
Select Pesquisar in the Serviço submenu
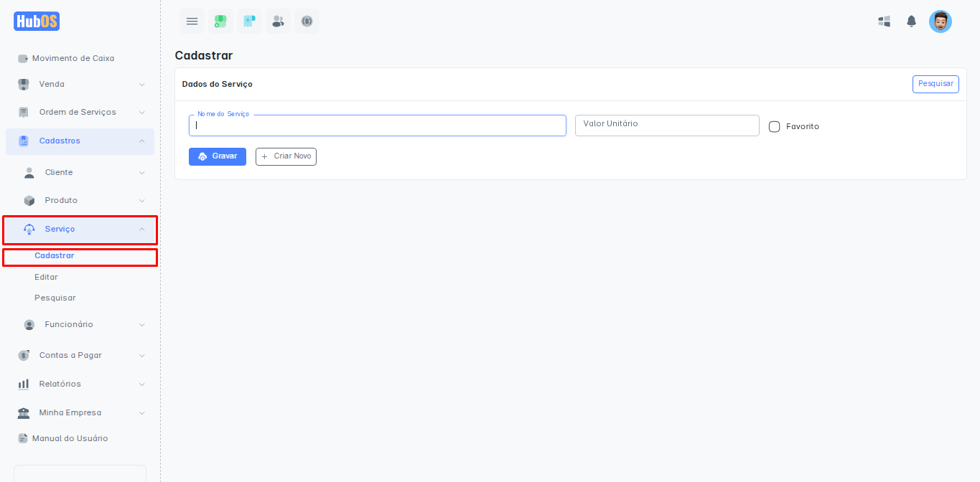pos(55,298)
